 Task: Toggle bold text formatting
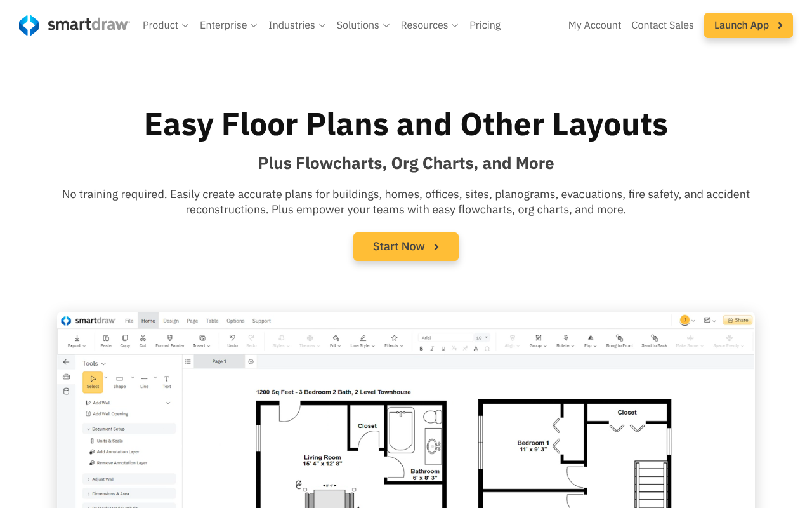[x=421, y=349]
